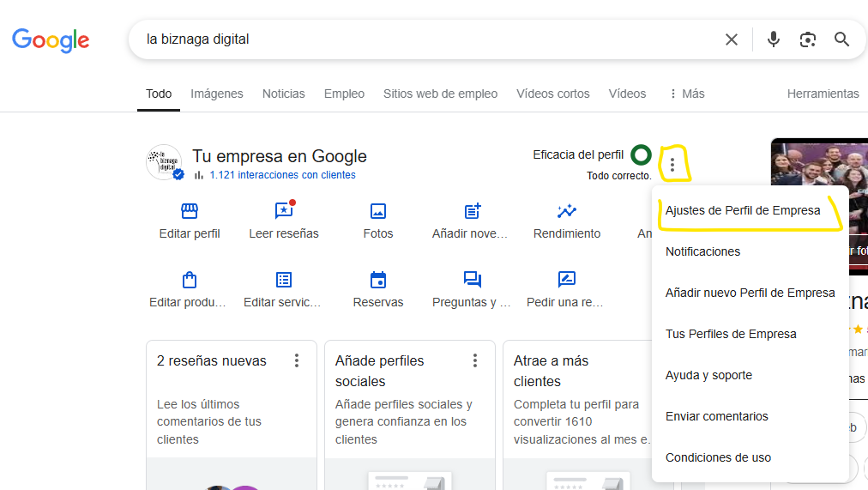868x490 pixels.
Task: Open the Sitios web de empleo tab
Action: coord(441,94)
